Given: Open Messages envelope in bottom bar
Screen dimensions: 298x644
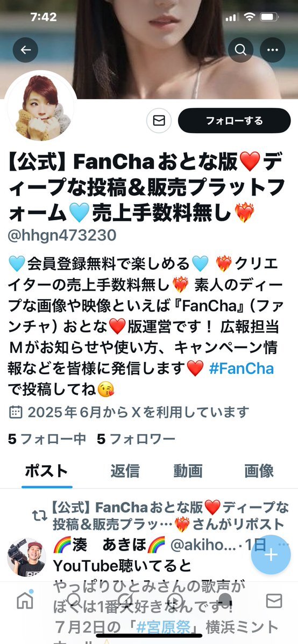Looking at the screenshot, I should tap(274, 601).
